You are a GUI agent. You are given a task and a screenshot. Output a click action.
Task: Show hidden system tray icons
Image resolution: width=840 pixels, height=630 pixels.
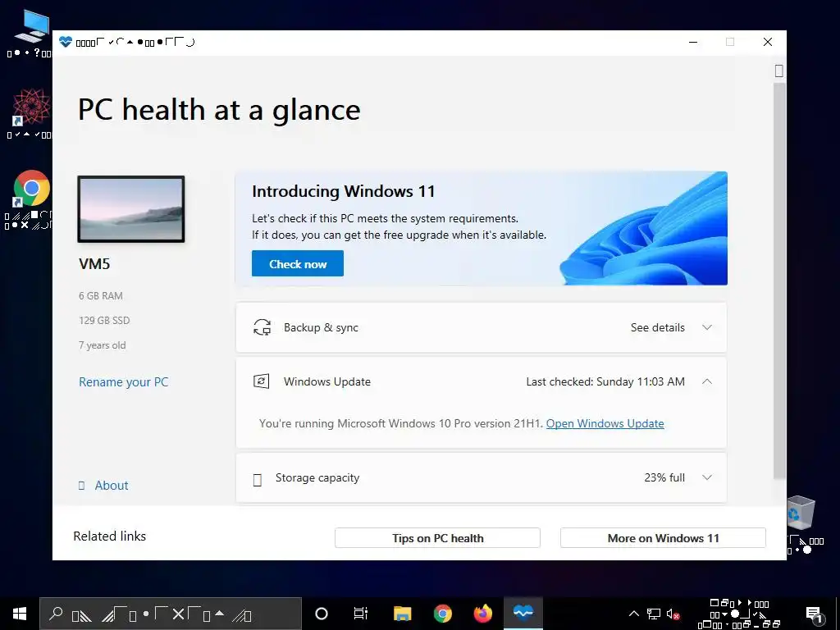pyautogui.click(x=634, y=614)
